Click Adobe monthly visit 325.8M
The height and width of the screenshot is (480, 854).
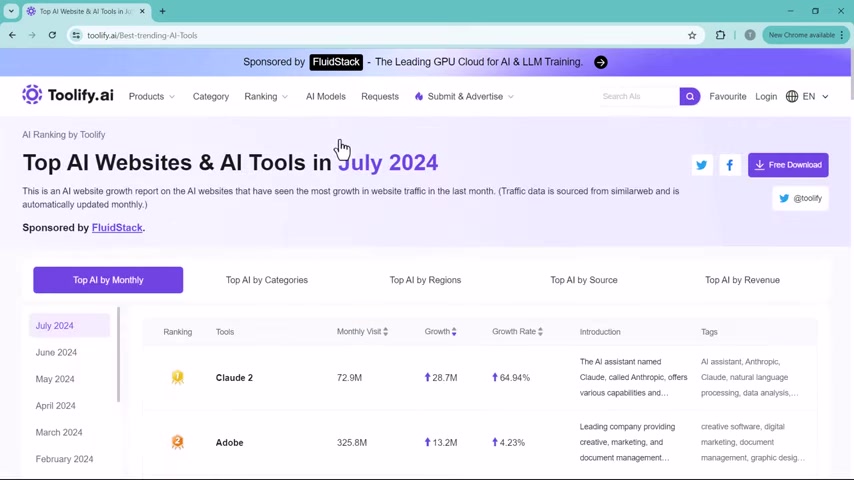pyautogui.click(x=351, y=442)
